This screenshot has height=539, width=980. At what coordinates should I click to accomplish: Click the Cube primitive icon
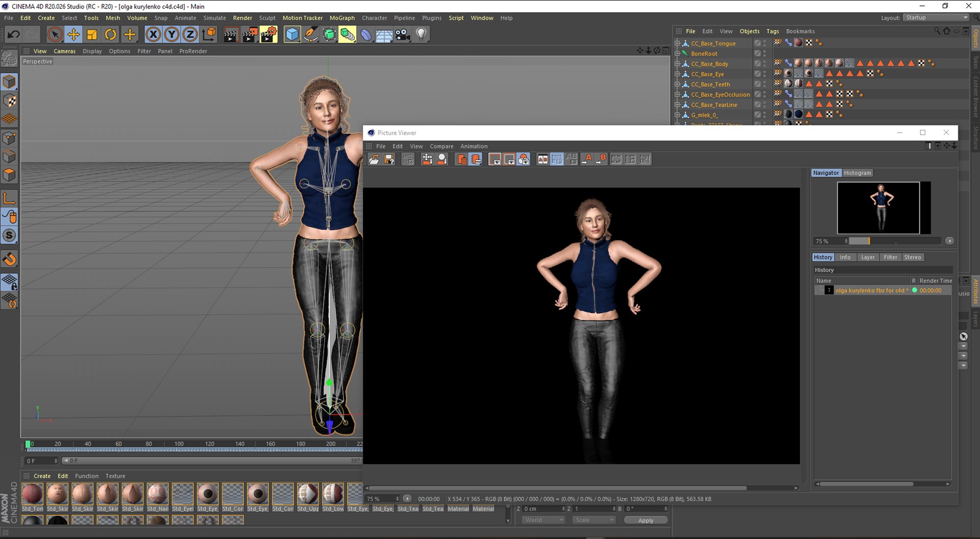tap(292, 34)
